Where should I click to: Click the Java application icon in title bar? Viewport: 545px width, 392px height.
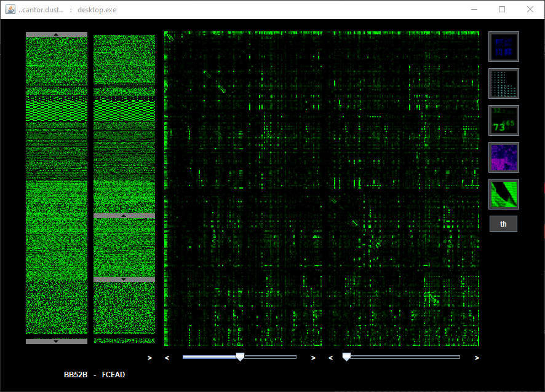[x=10, y=9]
